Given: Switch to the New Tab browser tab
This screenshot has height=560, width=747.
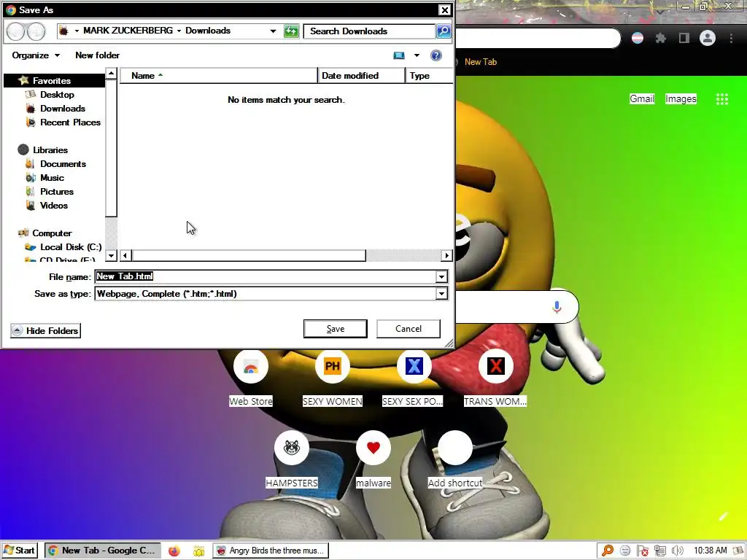Looking at the screenshot, I should pyautogui.click(x=481, y=61).
